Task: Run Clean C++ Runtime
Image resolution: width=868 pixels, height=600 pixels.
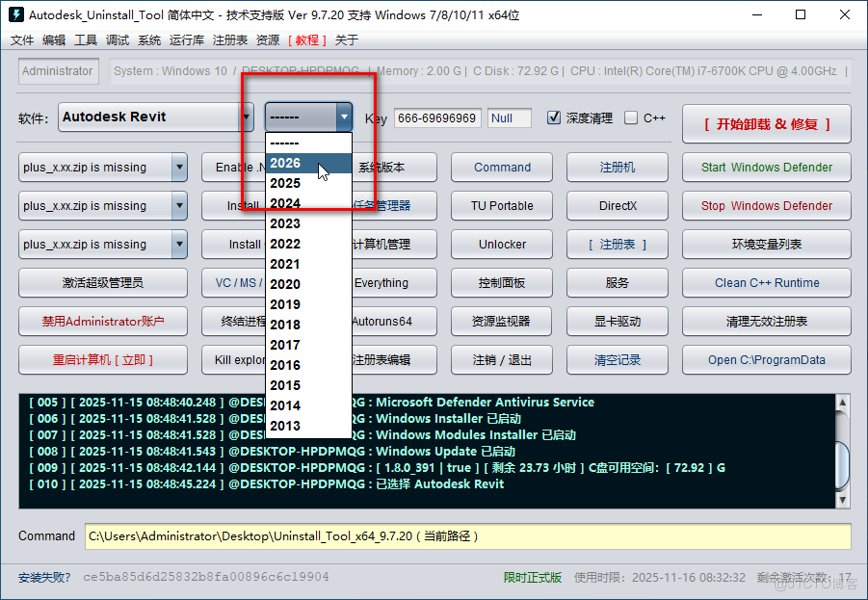Action: [766, 282]
